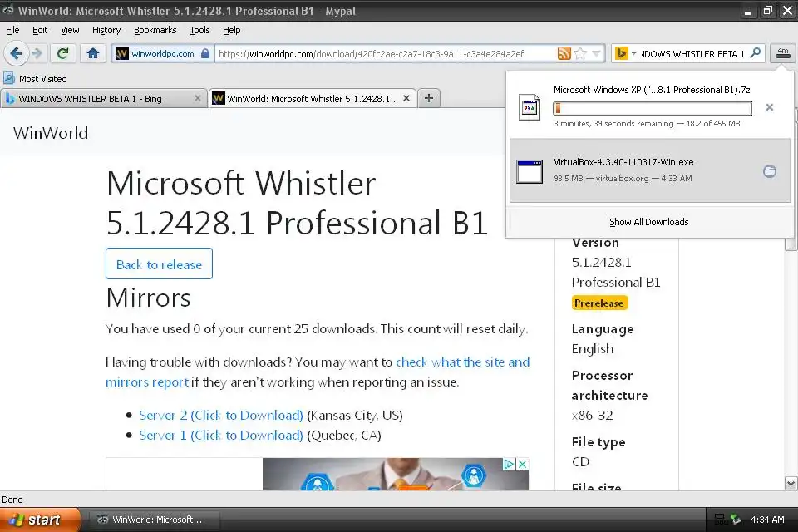Open a new tab with plus button
This screenshot has width=798, height=532.
point(429,98)
